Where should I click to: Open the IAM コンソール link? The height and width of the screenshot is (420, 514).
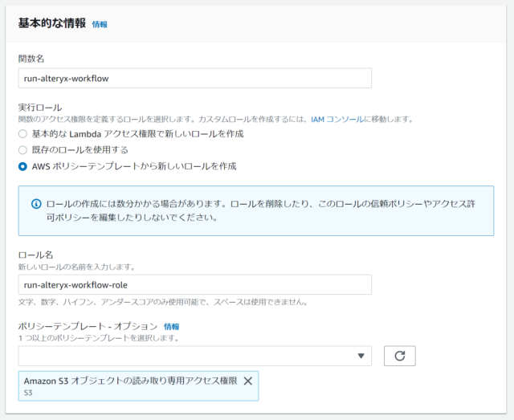[337, 120]
